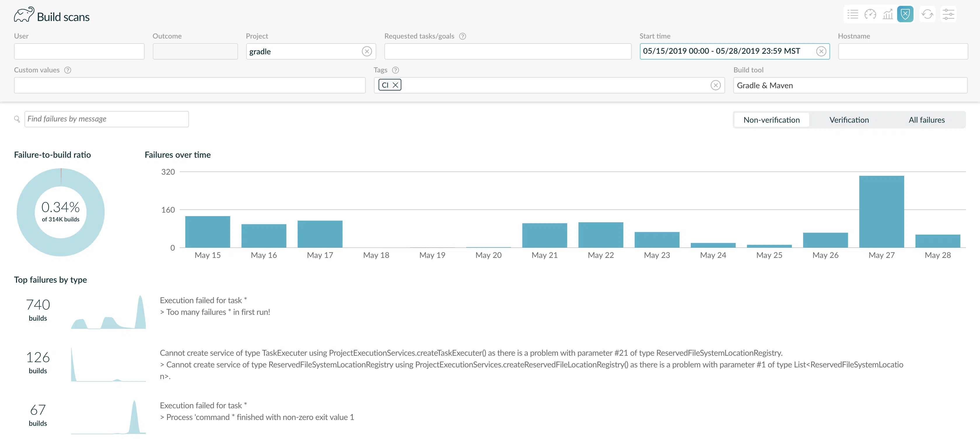Open the trends bar chart icon

point(888,15)
